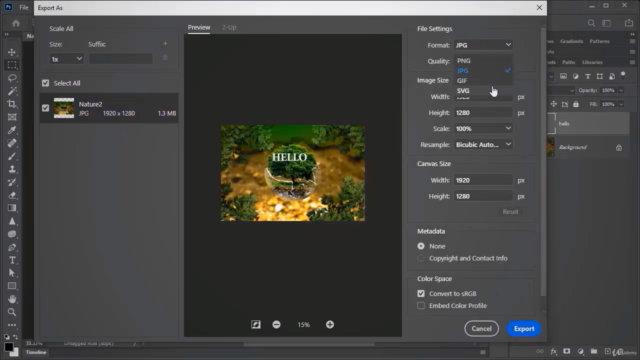Click the new group folder icon
Viewport: 640px width, 360px height.
(594, 351)
